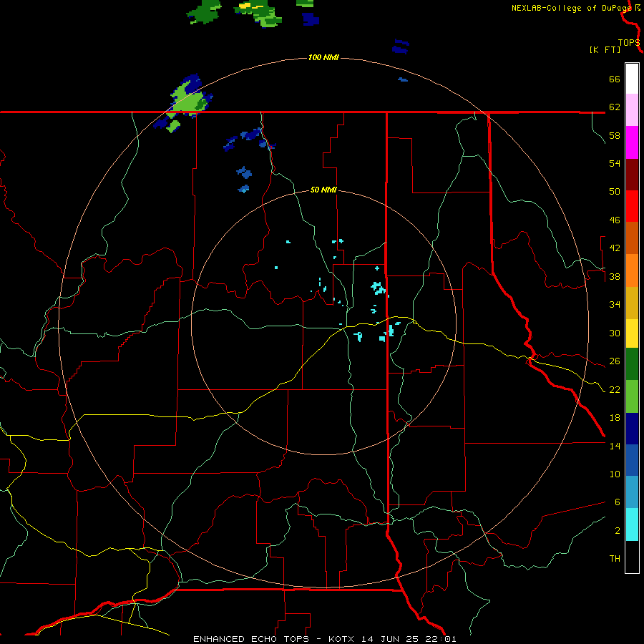Click the 22 scale value
644x644 pixels.
(615, 389)
